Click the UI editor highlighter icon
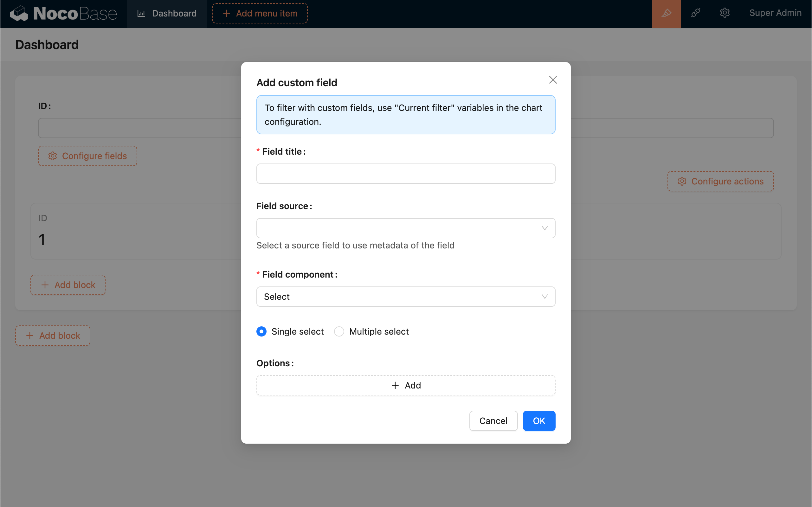 pyautogui.click(x=666, y=13)
